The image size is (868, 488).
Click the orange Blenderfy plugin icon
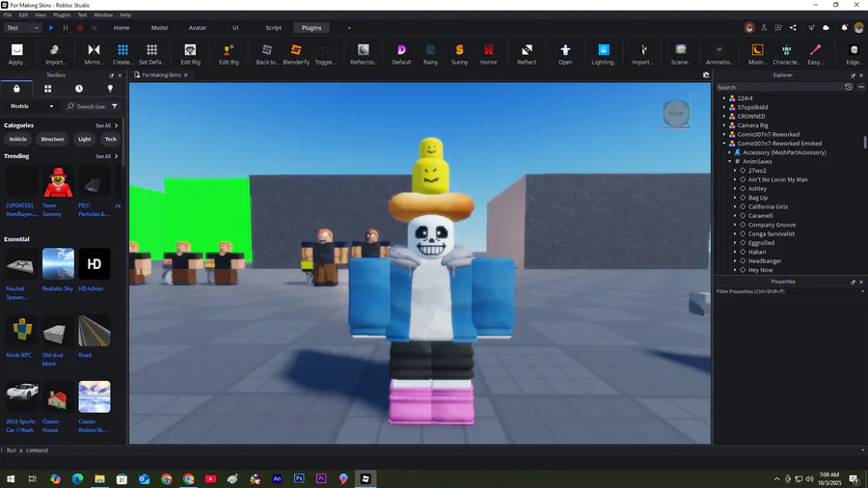(296, 50)
